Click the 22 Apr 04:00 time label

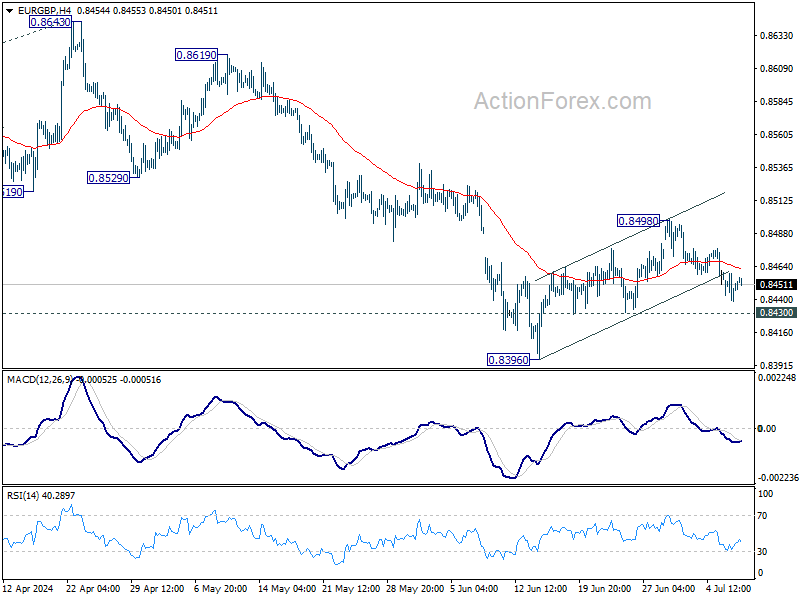click(x=93, y=589)
